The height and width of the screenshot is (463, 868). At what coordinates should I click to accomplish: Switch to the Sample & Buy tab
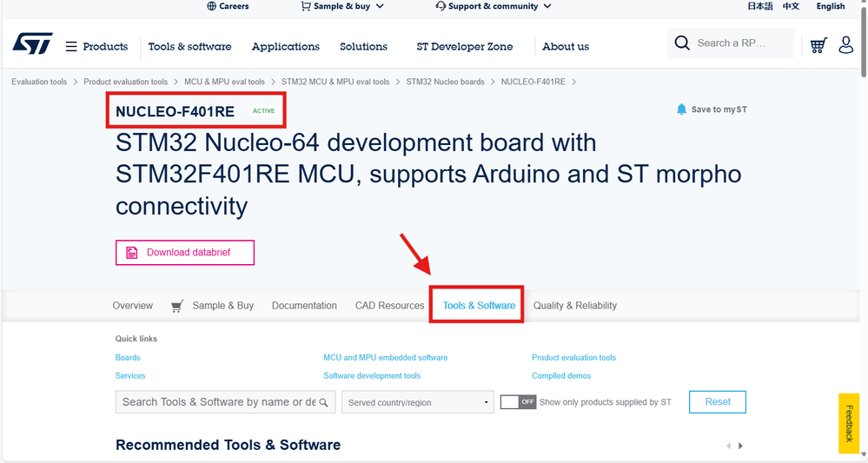coord(223,306)
